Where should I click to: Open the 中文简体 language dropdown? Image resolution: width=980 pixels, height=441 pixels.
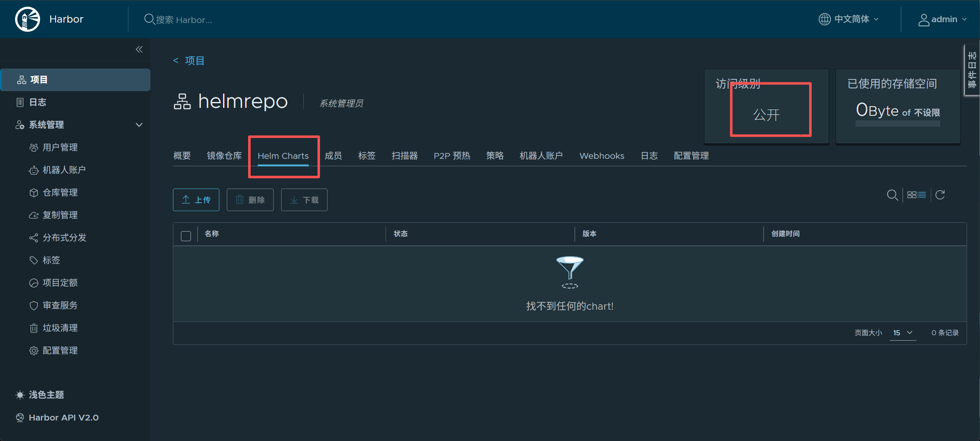point(849,19)
